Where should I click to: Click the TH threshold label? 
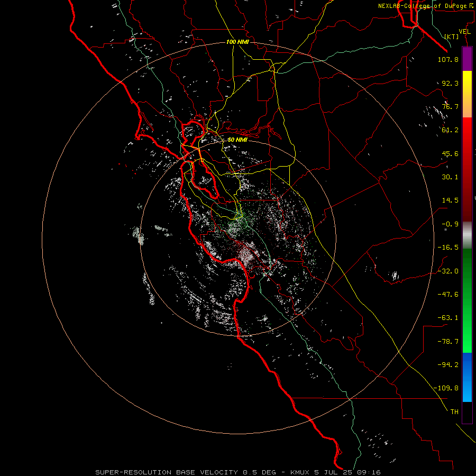click(454, 412)
